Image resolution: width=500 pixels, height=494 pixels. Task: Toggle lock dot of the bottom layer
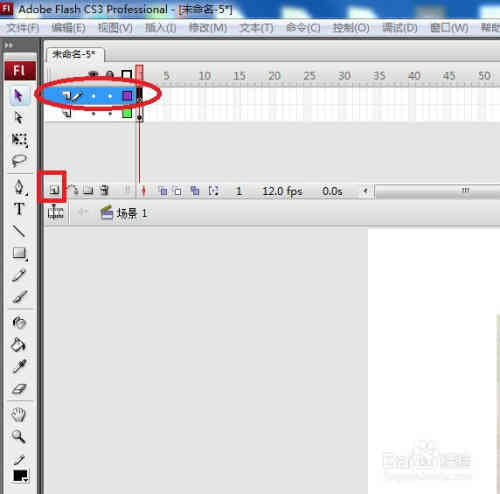point(110,114)
